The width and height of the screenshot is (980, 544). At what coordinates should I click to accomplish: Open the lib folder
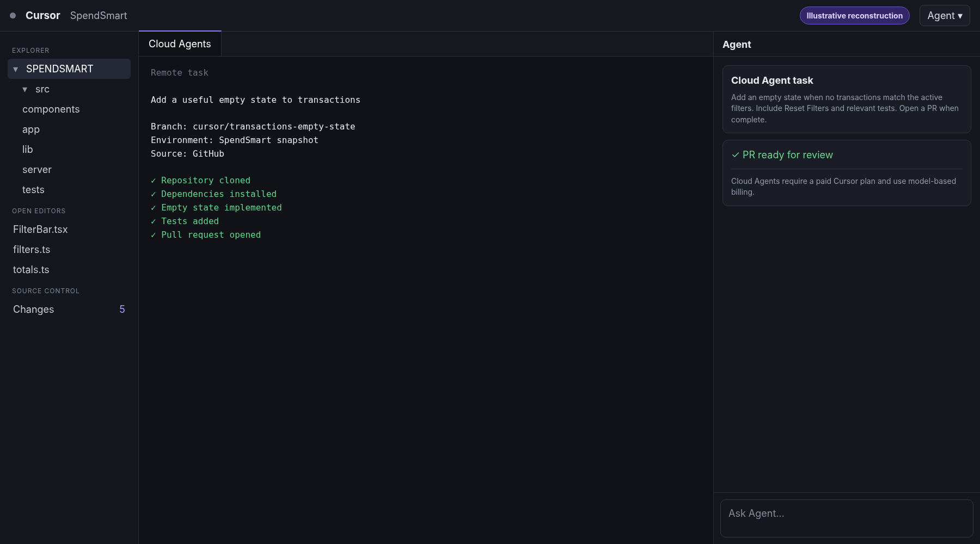click(28, 150)
